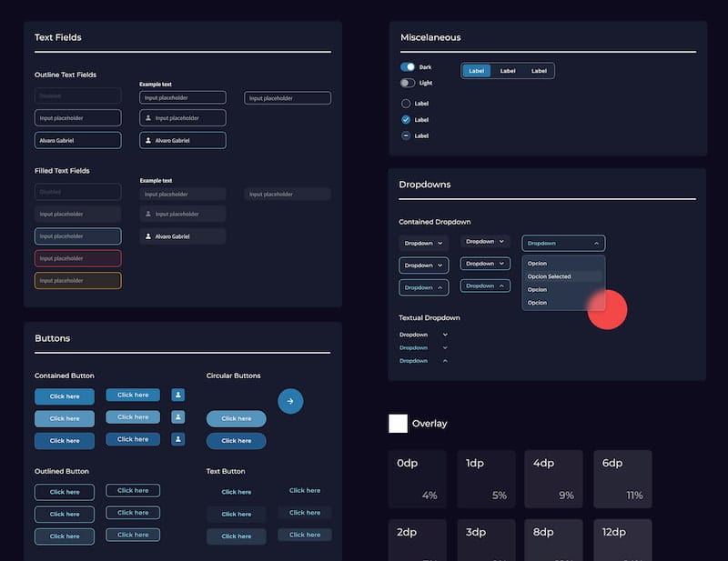Screen dimensions: 728x561
Task: Click the lighter pill-shaped Click here button
Action: point(237,418)
